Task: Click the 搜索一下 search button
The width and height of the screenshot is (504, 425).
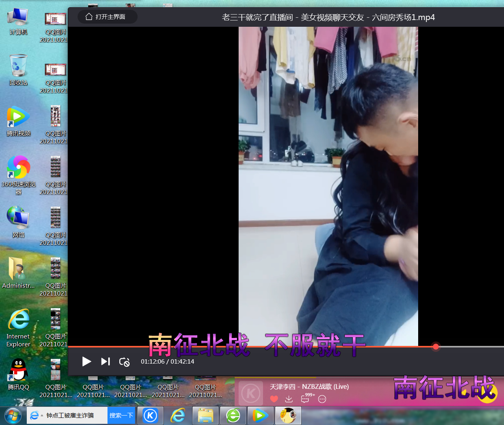Action: click(x=121, y=415)
